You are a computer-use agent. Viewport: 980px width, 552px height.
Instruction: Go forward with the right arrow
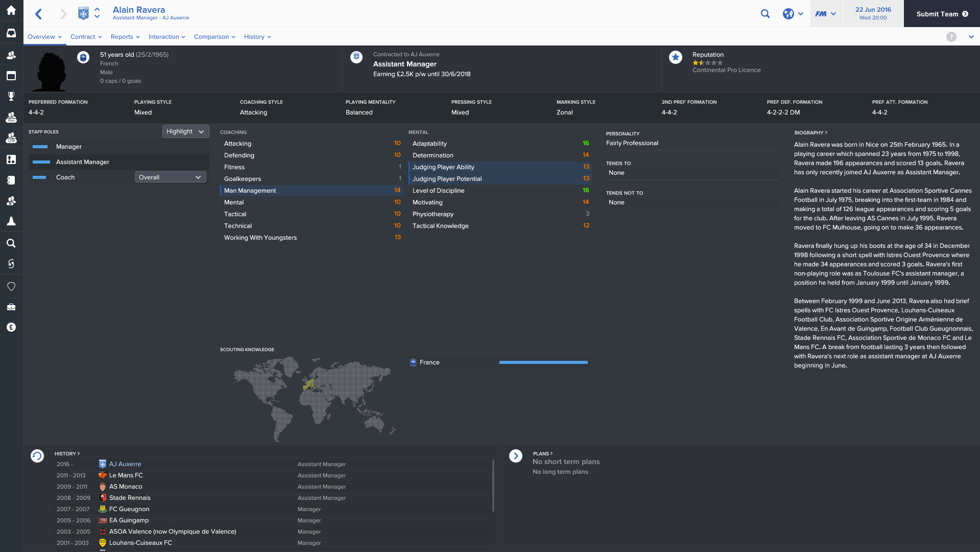63,14
